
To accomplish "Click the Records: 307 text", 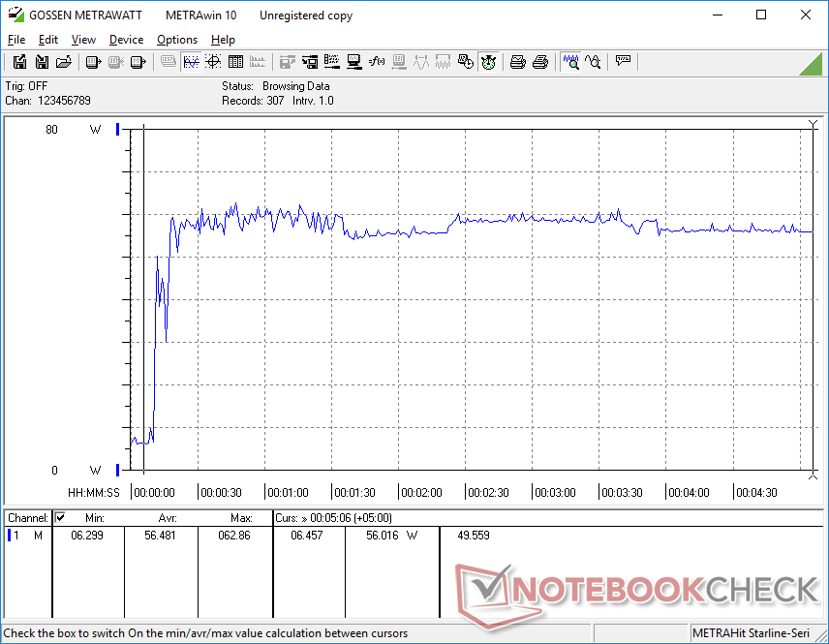I will click(x=253, y=101).
